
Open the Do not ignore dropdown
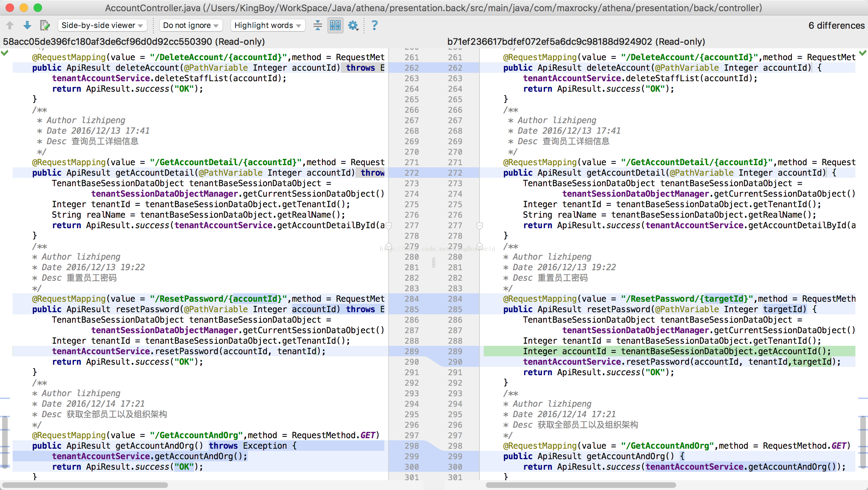[191, 25]
